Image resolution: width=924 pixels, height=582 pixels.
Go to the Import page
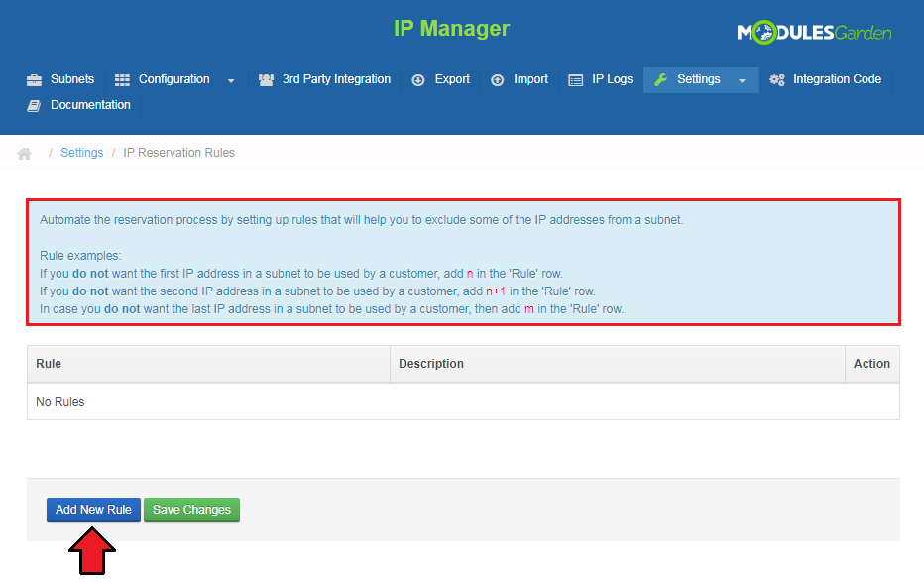coord(531,79)
